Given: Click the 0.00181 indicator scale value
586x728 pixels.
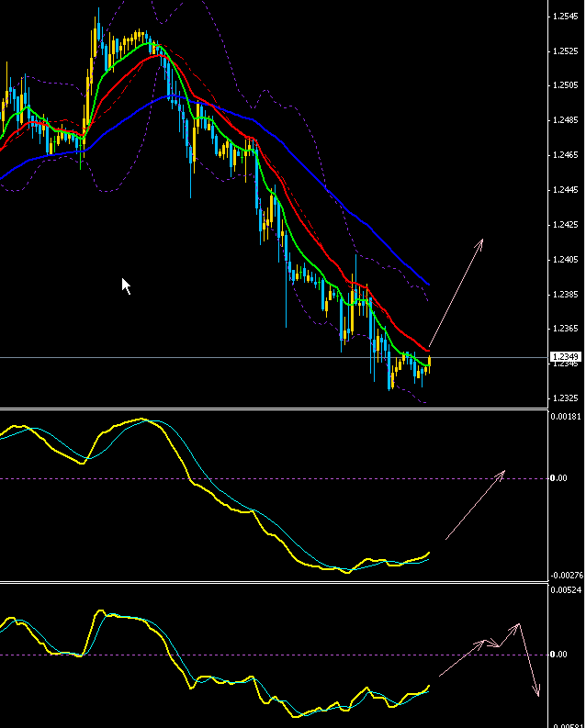Looking at the screenshot, I should tap(564, 418).
